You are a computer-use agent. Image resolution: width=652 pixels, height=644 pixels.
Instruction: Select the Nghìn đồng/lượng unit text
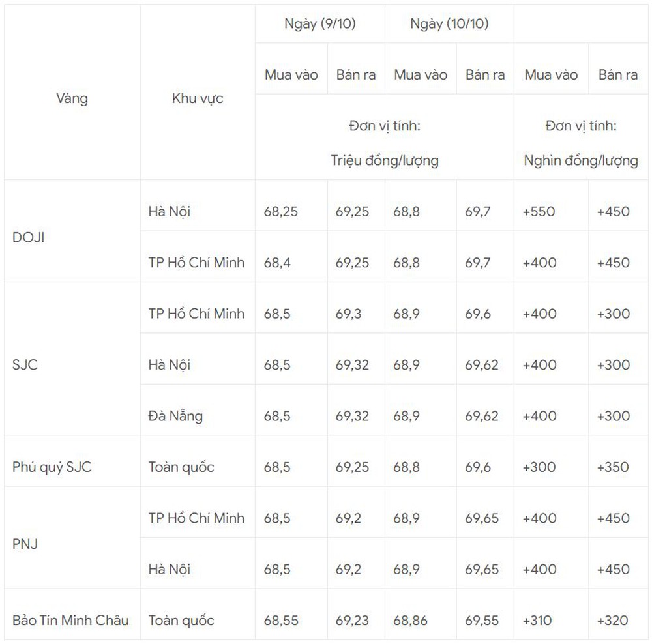tap(581, 160)
